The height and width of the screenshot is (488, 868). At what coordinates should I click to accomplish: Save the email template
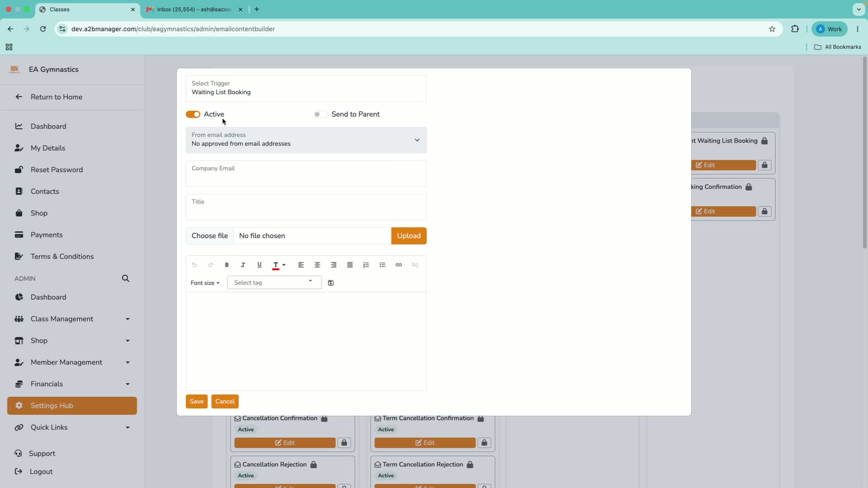[x=197, y=401]
